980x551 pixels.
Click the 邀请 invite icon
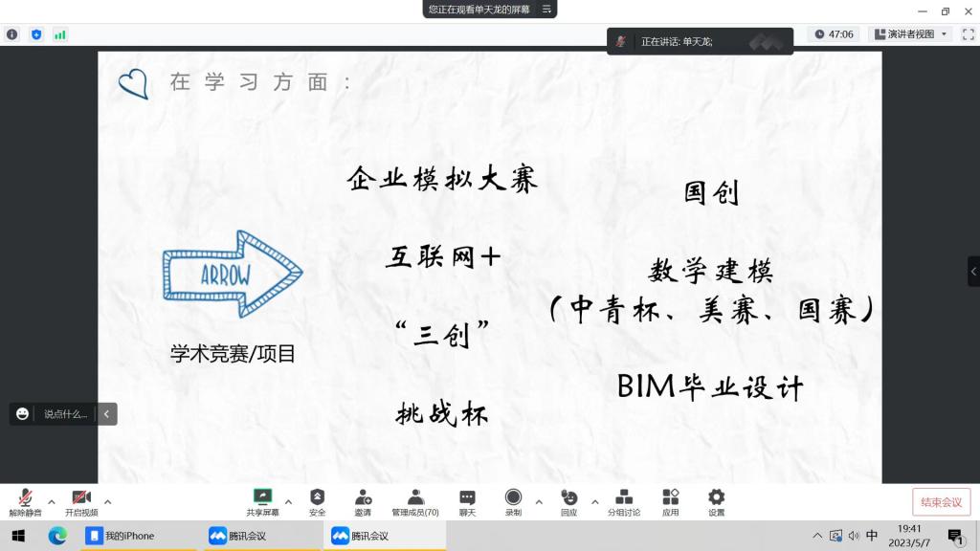point(363,501)
